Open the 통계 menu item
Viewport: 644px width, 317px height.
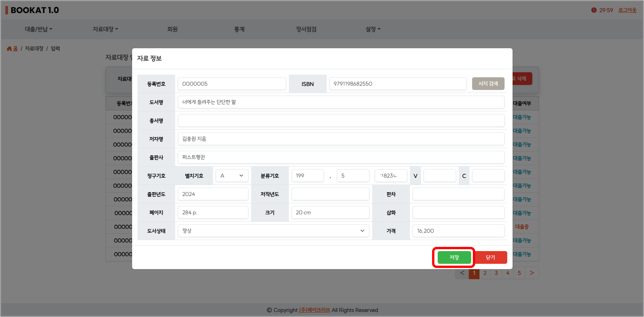coord(239,29)
